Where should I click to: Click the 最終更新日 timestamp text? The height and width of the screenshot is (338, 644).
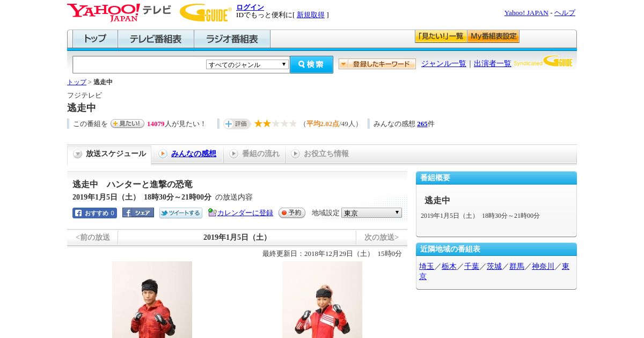[x=332, y=254]
